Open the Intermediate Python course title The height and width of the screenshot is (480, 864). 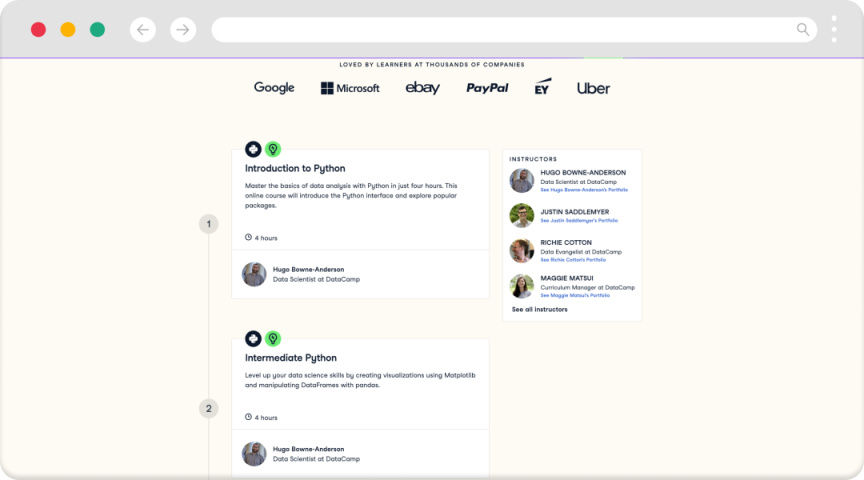pos(290,358)
